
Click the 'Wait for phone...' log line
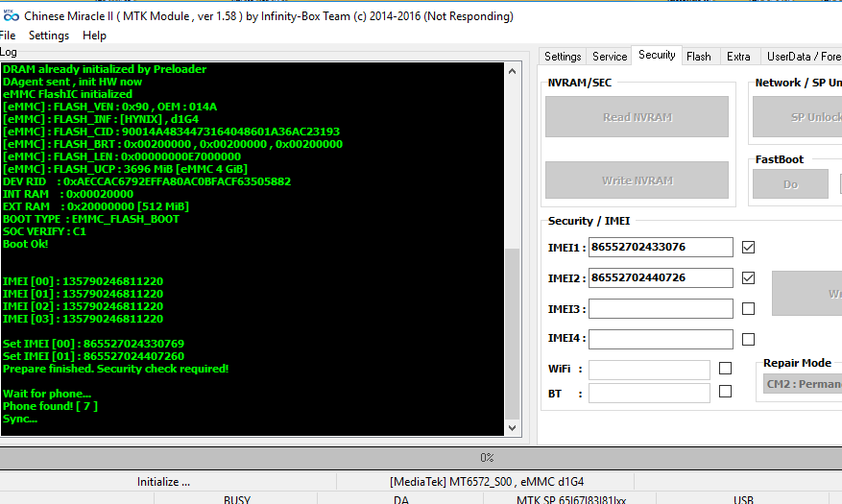47,394
